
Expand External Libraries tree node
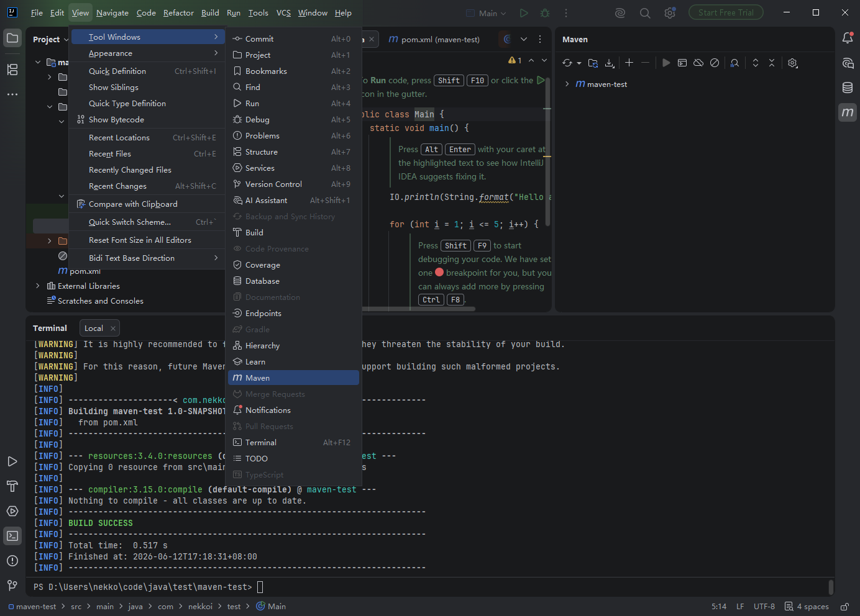click(x=38, y=286)
